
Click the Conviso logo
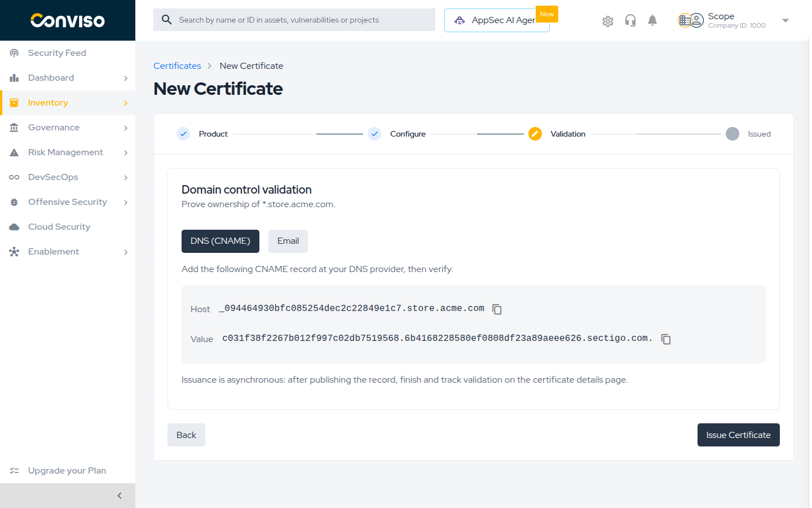click(x=68, y=20)
